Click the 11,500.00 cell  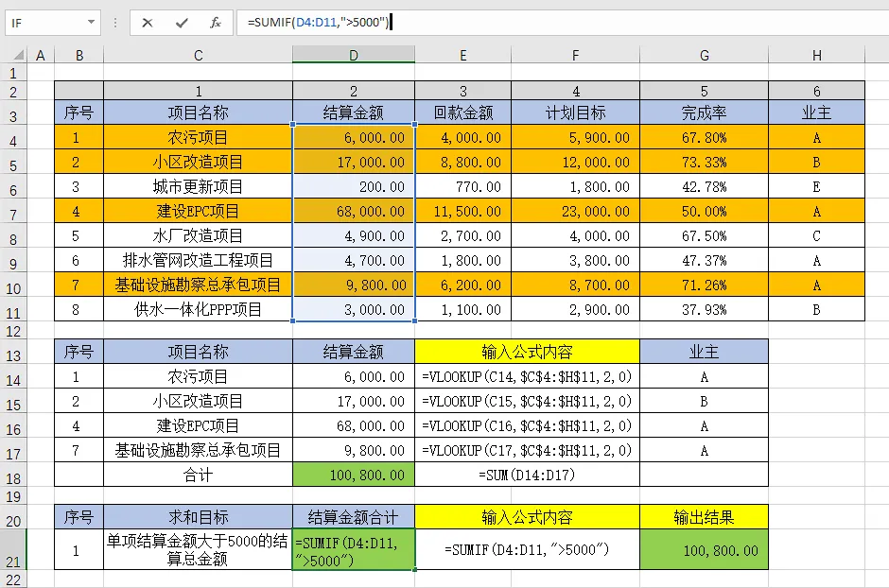463,212
